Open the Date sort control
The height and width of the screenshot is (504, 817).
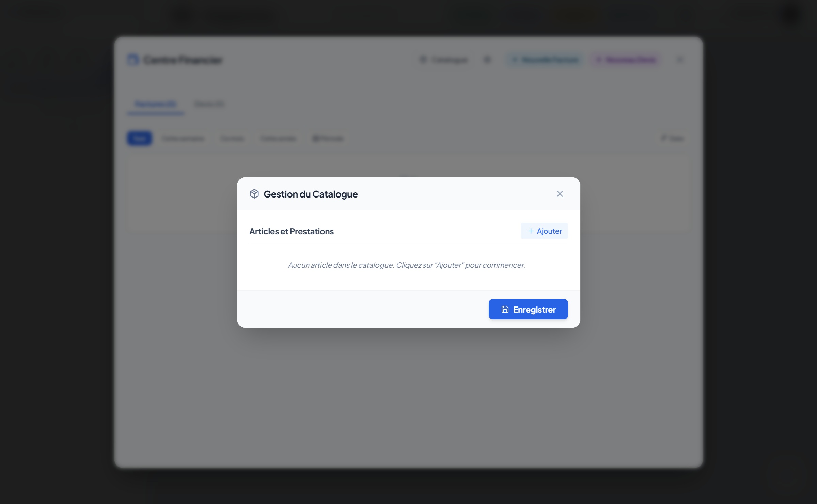pos(672,138)
